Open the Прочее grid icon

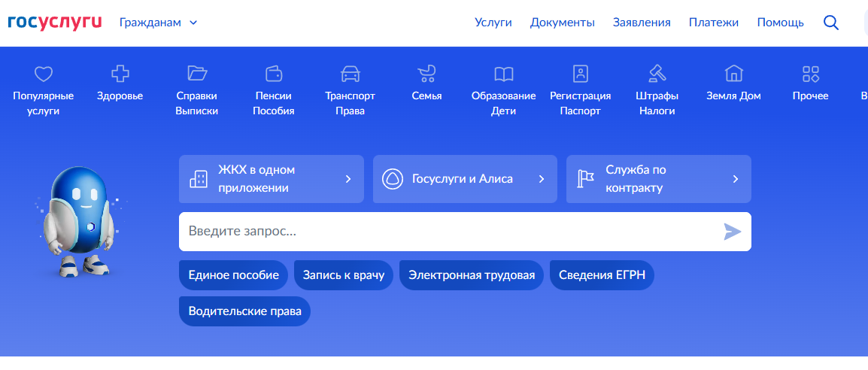click(810, 74)
